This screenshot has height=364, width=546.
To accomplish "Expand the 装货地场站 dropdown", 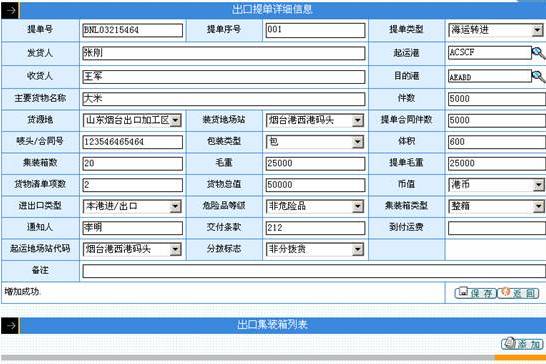I will click(315, 121).
